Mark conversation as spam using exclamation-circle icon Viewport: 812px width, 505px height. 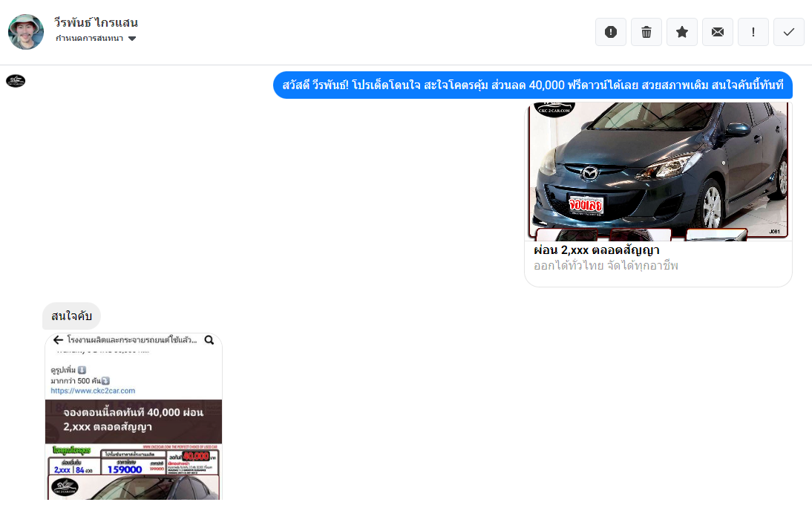(x=611, y=32)
